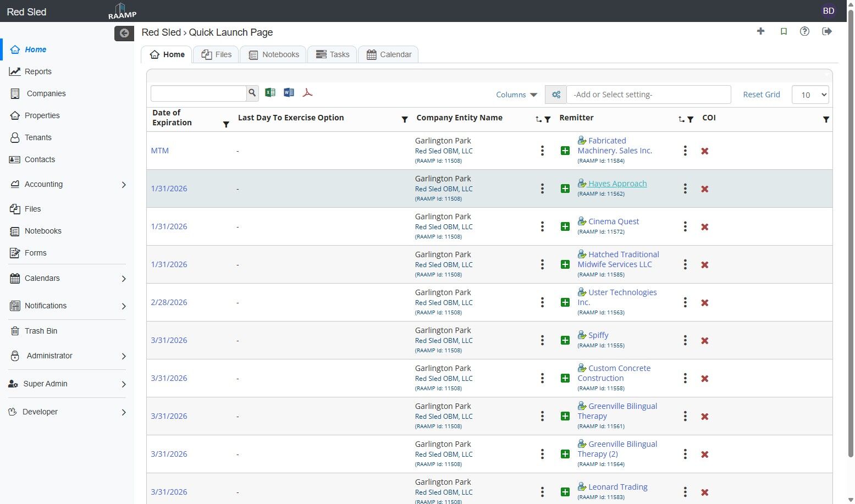Toggle sort on Company Entity Name column
855x504 pixels.
(x=538, y=119)
